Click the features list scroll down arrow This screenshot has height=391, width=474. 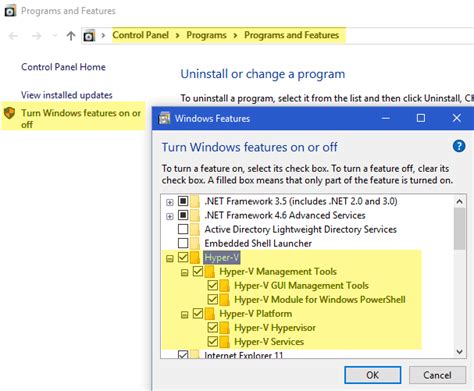point(460,352)
